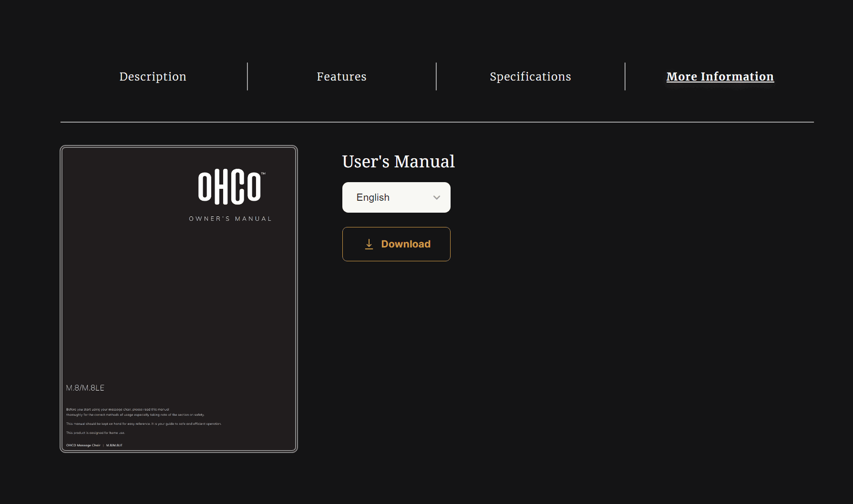Select the More Information tab
Screen dimensions: 853x504
(x=720, y=76)
